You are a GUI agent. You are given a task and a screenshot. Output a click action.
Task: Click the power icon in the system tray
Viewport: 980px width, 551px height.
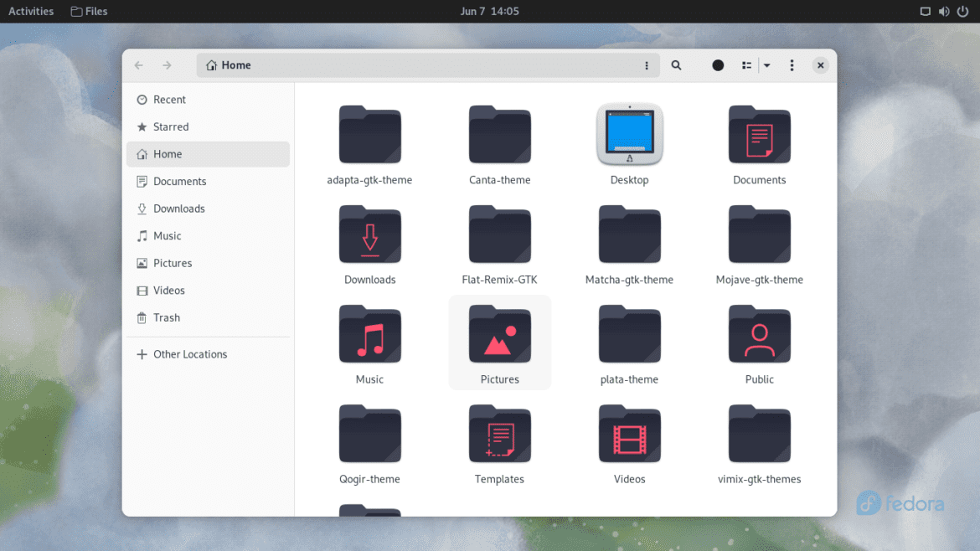(x=963, y=11)
